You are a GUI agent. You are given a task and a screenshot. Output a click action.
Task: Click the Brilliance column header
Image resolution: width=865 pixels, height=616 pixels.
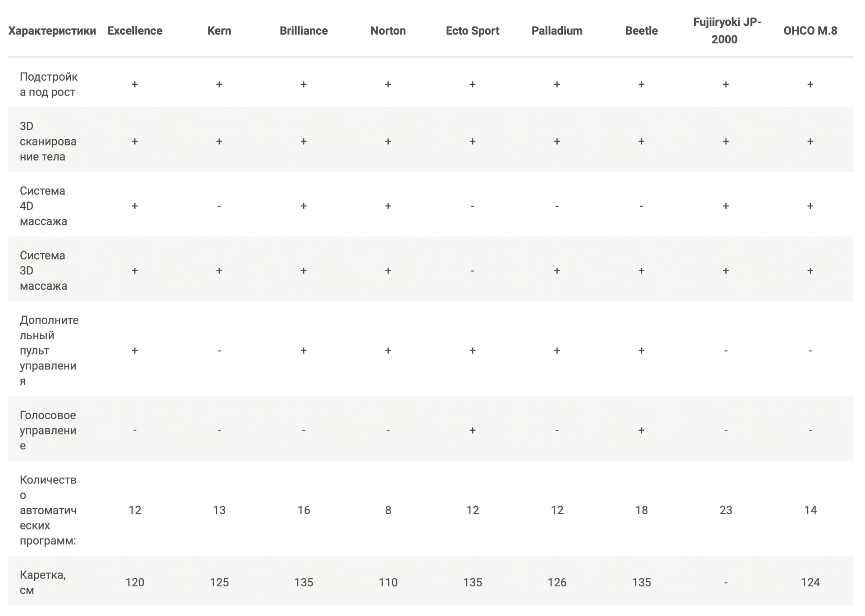[304, 31]
